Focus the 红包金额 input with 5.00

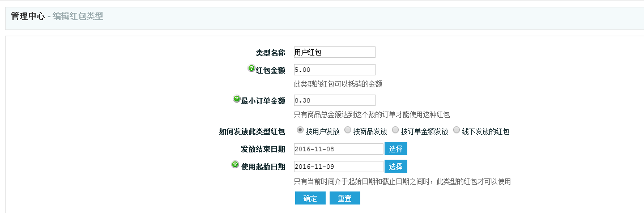click(x=335, y=70)
